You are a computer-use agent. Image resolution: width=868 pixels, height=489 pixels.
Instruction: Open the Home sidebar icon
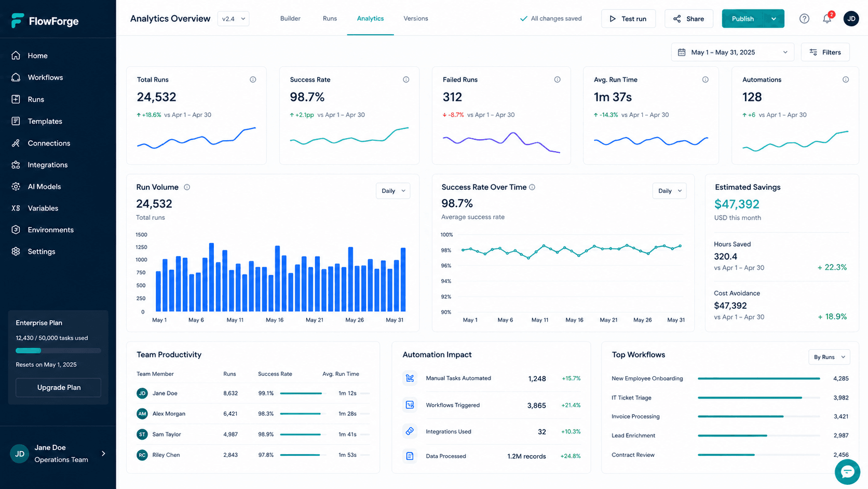click(x=16, y=56)
